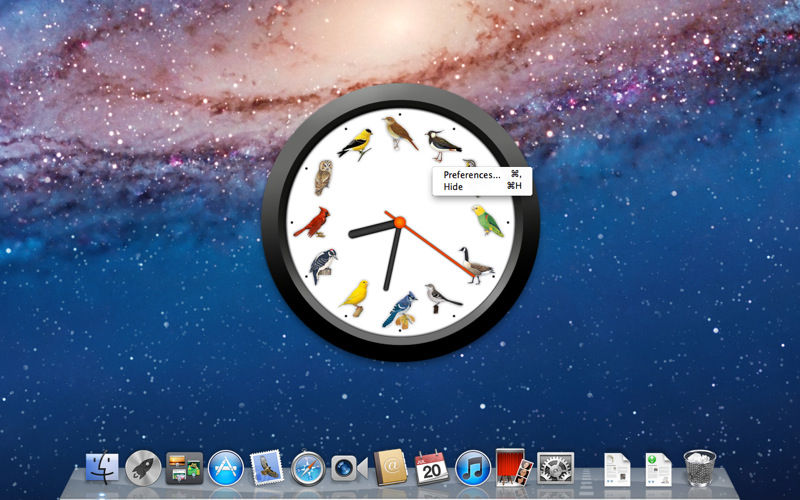
Task: Open Address Book in the Dock
Action: point(390,467)
